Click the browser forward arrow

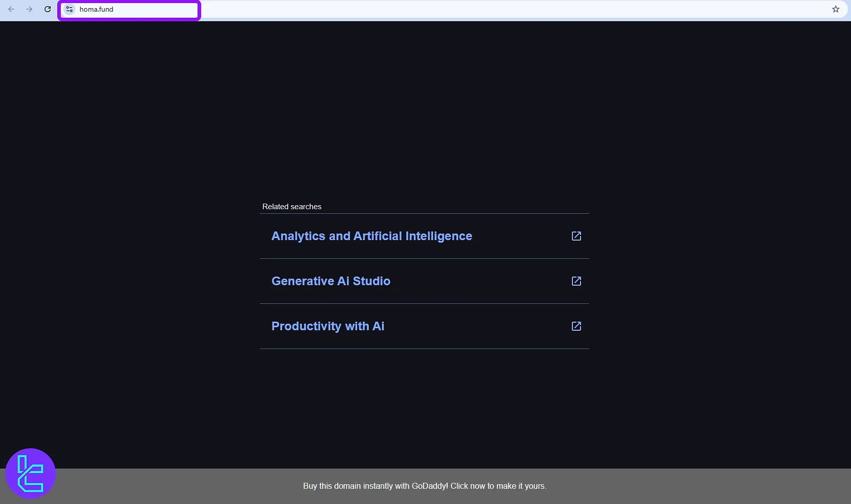pyautogui.click(x=29, y=9)
